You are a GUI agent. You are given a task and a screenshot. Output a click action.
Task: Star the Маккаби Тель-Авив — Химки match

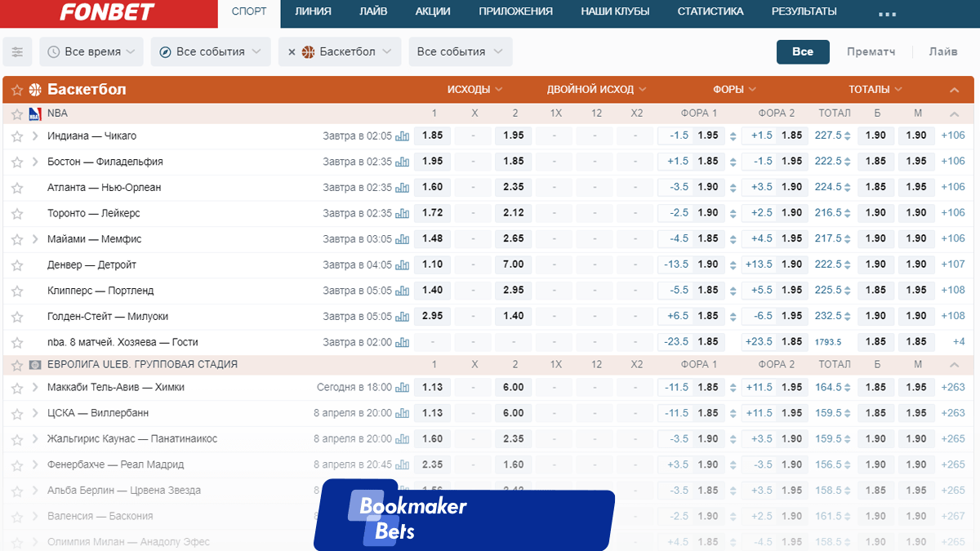click(x=17, y=388)
